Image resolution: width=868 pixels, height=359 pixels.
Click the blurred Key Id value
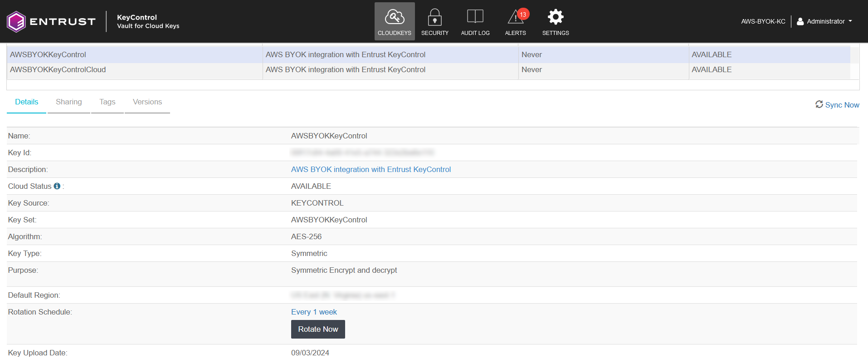(x=362, y=152)
